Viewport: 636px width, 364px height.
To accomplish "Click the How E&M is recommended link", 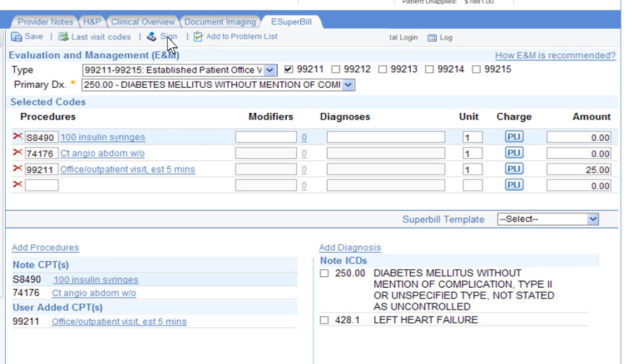I will point(555,56).
